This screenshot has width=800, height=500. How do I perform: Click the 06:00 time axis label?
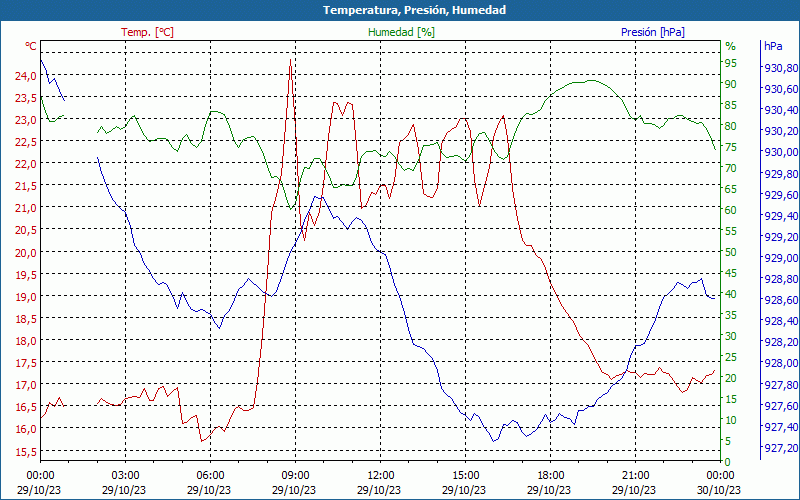(210, 475)
